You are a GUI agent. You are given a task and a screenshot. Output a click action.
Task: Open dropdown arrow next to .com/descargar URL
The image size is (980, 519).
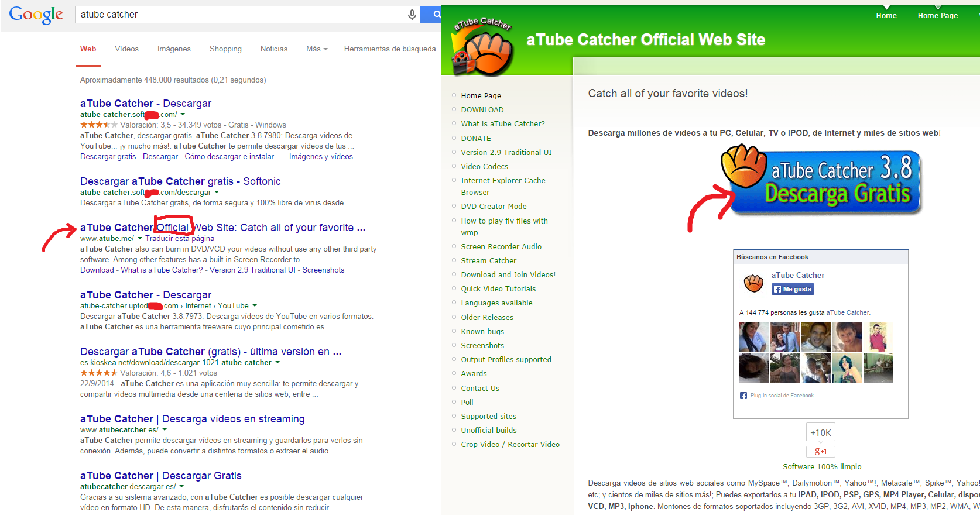pos(217,193)
